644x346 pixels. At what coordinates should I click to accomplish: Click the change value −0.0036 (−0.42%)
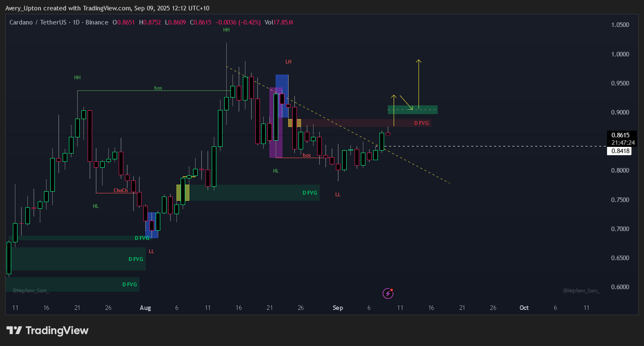click(x=238, y=22)
